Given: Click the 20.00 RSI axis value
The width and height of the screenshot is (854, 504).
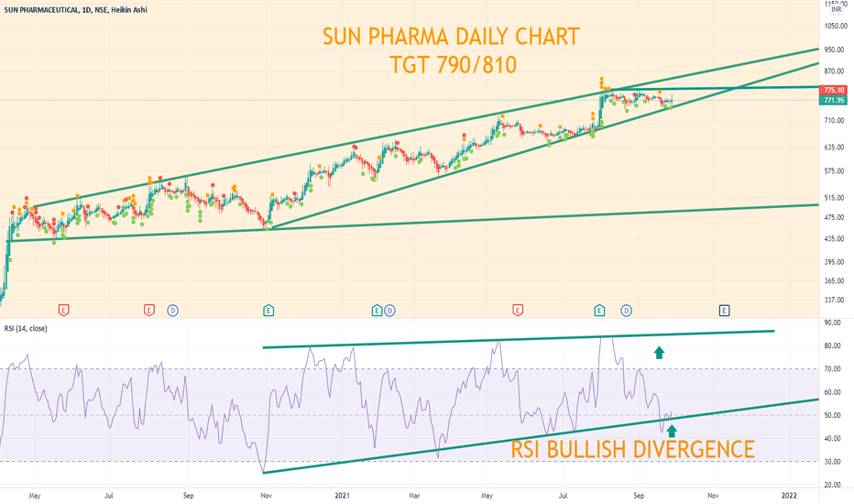Looking at the screenshot, I should [x=832, y=485].
